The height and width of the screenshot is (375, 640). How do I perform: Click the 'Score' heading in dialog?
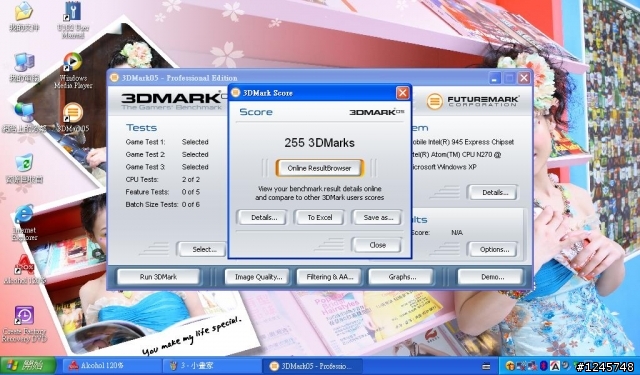point(256,112)
